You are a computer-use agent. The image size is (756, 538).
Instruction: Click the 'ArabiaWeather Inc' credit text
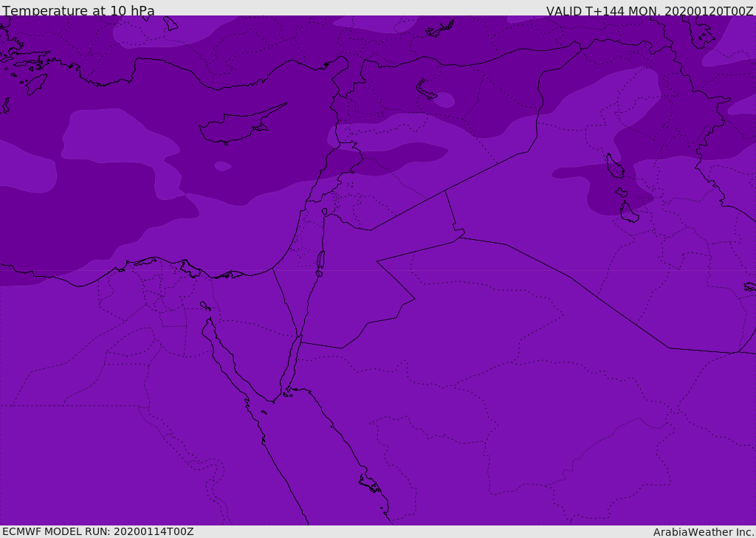[x=703, y=532]
